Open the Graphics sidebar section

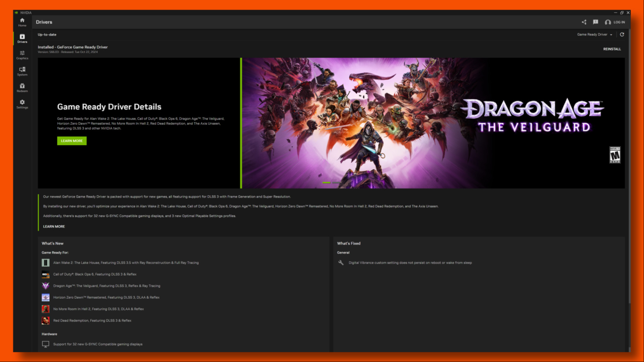22,55
